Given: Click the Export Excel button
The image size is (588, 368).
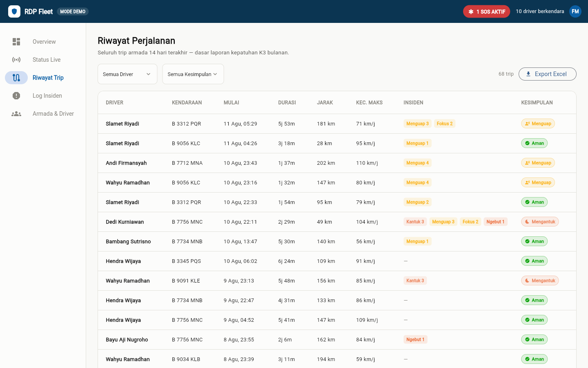Looking at the screenshot, I should pyautogui.click(x=548, y=74).
